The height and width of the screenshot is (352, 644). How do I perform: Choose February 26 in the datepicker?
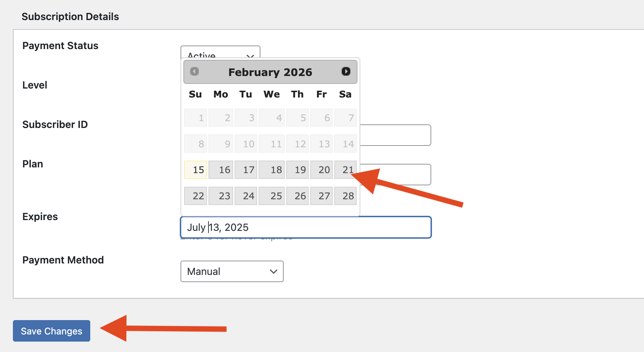point(298,196)
